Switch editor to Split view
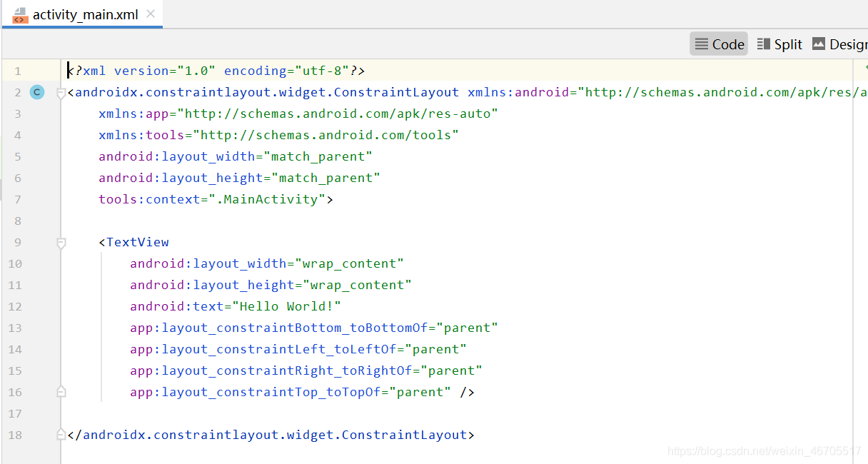This screenshot has width=868, height=464. point(779,44)
